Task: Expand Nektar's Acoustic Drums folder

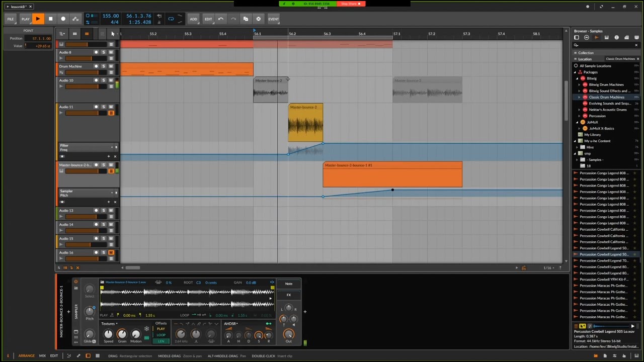Action: [x=579, y=110]
